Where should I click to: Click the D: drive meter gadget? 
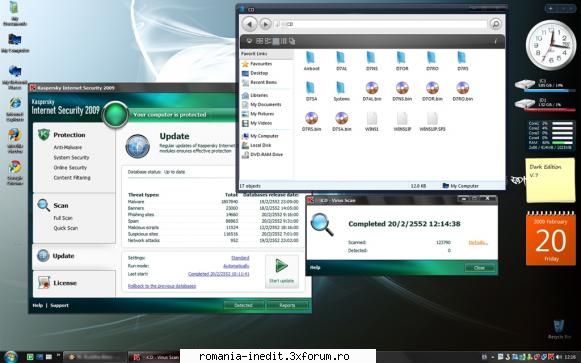(545, 104)
